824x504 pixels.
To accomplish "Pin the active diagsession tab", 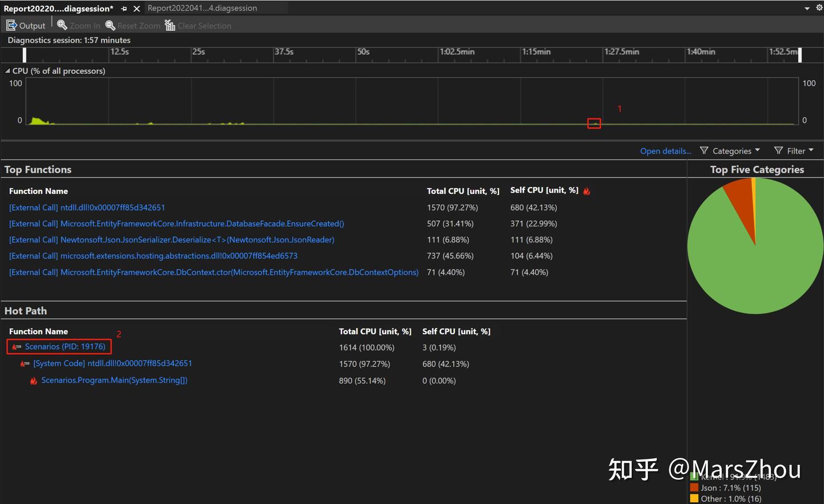I will click(124, 9).
